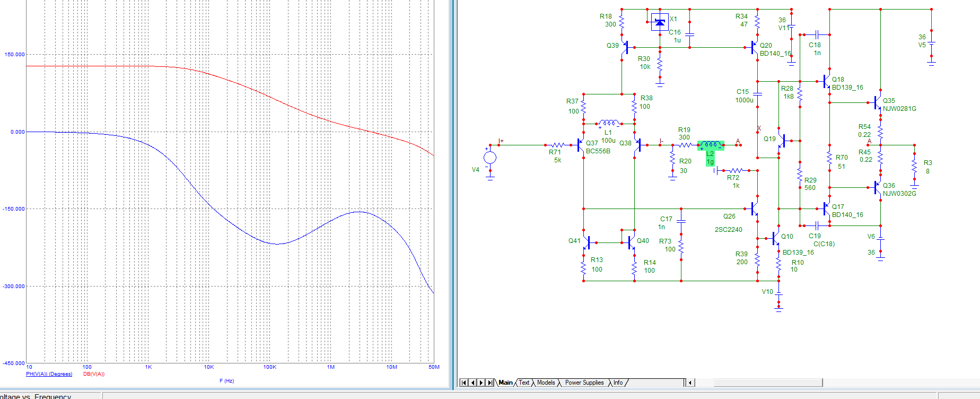The image size is (980, 399).
Task: Click the DB(V(A)) legend label
Action: tap(94, 374)
